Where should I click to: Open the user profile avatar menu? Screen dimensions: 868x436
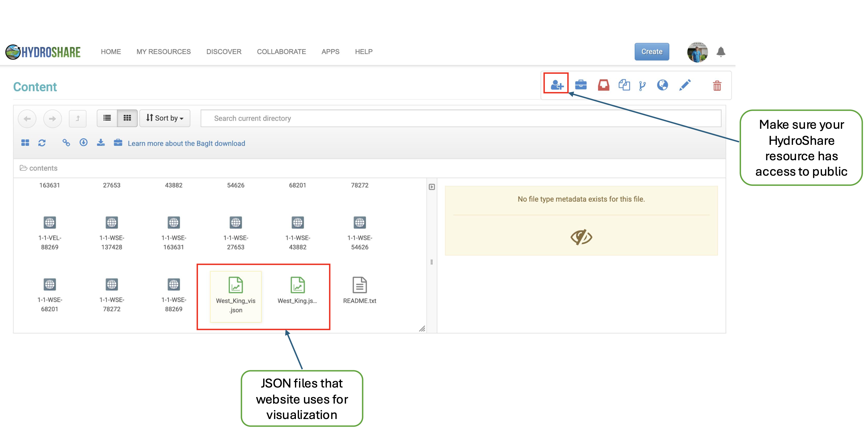pos(697,52)
